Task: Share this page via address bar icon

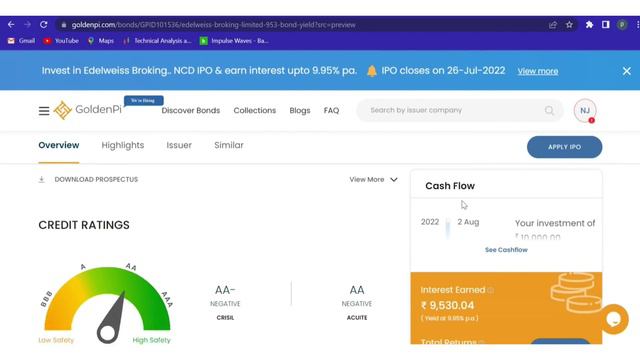Action: [553, 25]
